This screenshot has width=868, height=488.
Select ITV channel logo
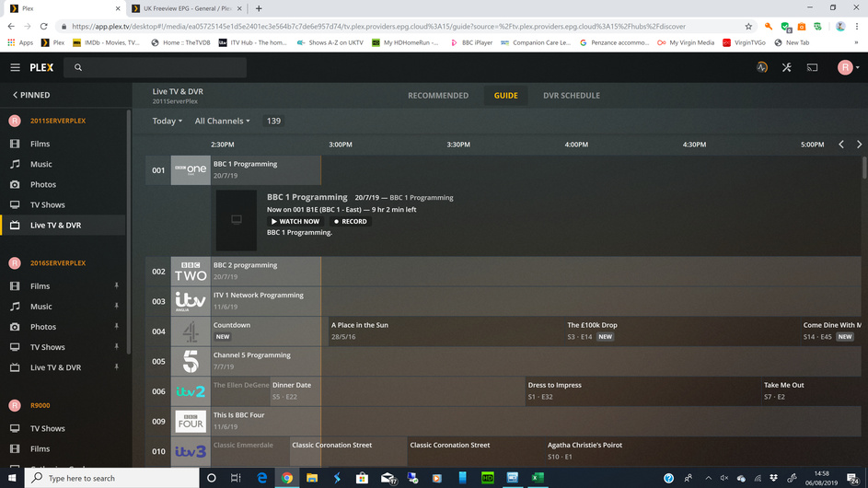tap(191, 301)
